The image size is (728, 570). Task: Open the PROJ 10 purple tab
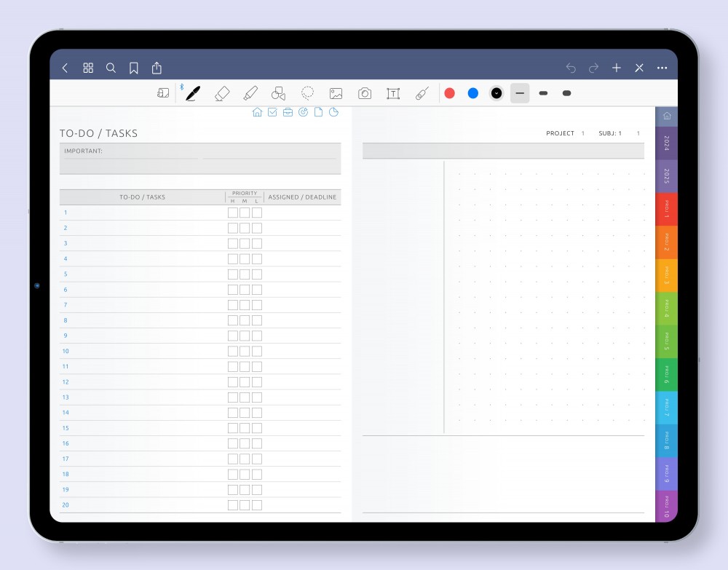point(667,507)
